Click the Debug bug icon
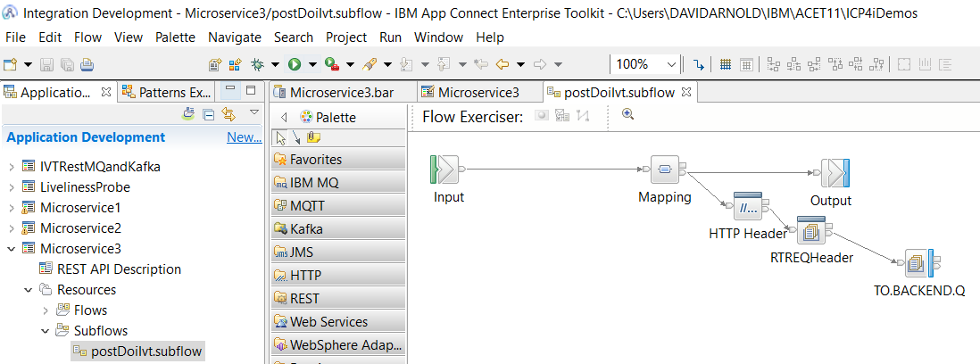Screen dimensions: 980x364 [258, 63]
